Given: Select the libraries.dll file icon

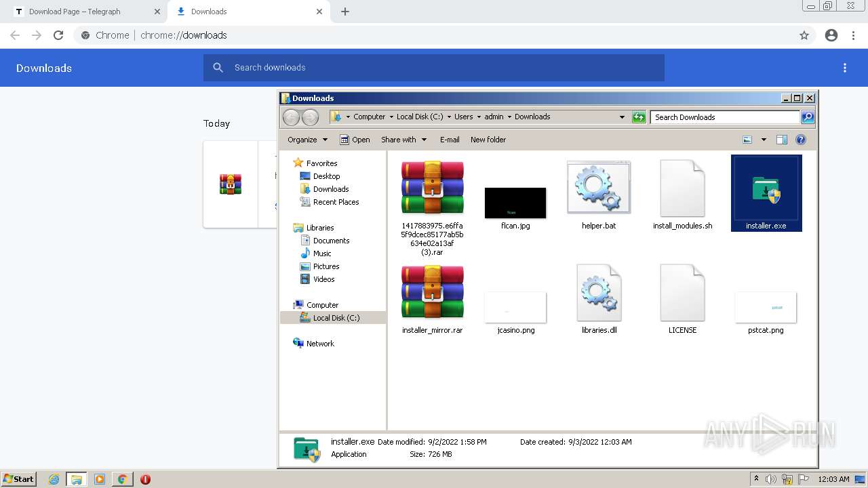Looking at the screenshot, I should point(599,299).
